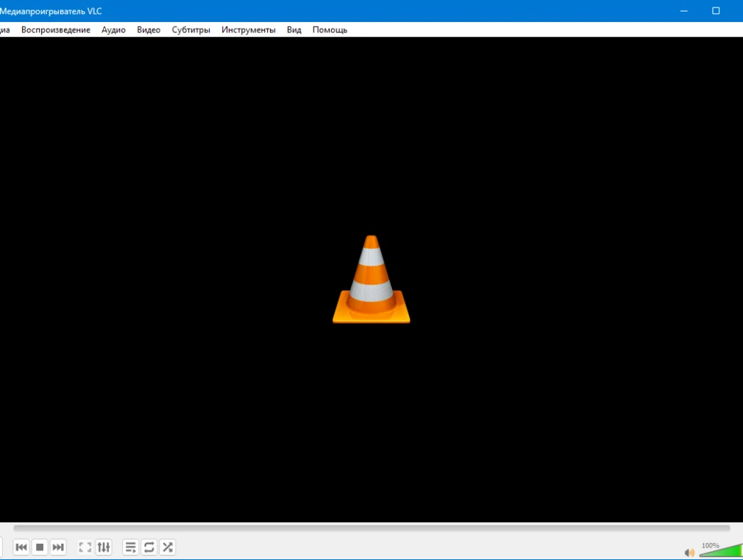Open the Воспроизведение menu
Viewport: 743px width, 560px height.
point(56,30)
